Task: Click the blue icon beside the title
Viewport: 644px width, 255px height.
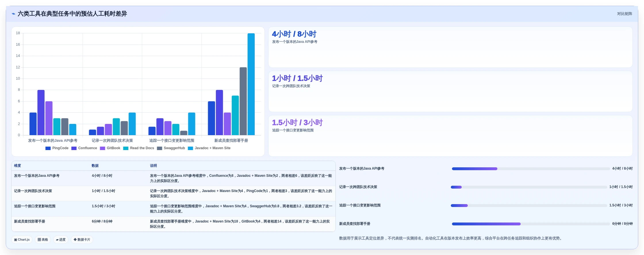Action: coord(14,14)
